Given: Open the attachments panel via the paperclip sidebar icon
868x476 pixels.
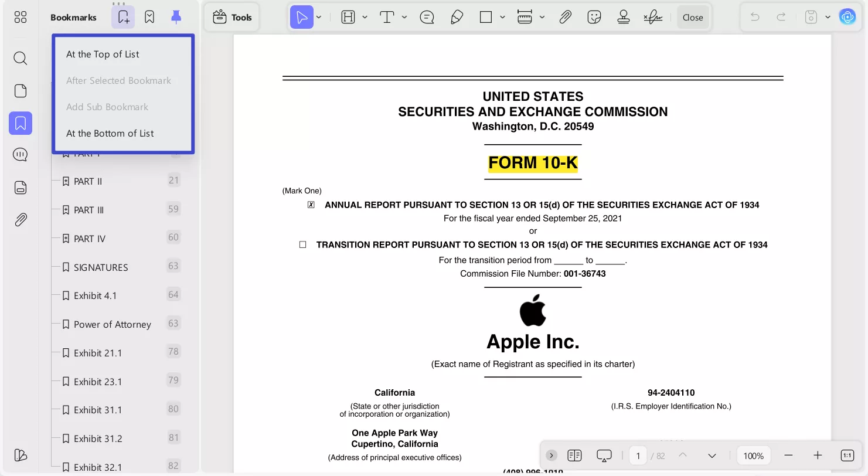Looking at the screenshot, I should tap(20, 219).
